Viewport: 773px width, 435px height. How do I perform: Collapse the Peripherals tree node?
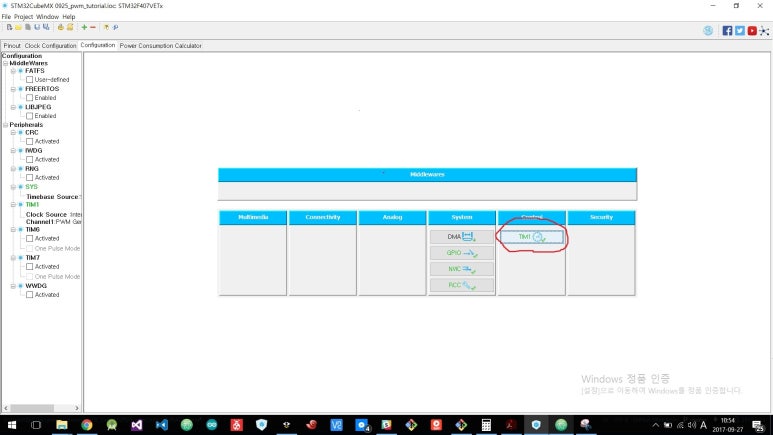(x=5, y=125)
